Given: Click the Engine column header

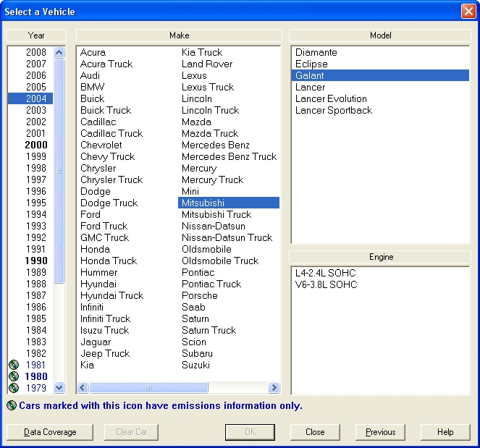Looking at the screenshot, I should click(380, 257).
